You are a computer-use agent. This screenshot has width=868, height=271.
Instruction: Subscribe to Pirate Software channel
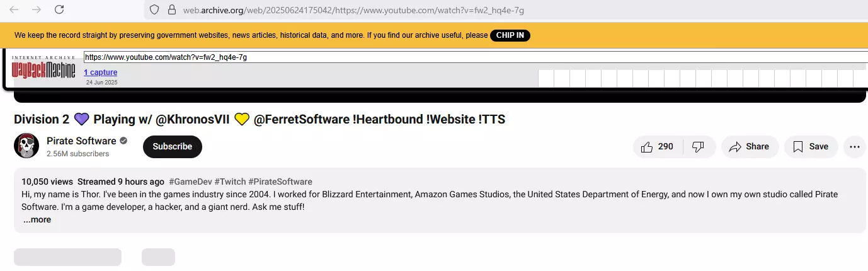point(173,146)
